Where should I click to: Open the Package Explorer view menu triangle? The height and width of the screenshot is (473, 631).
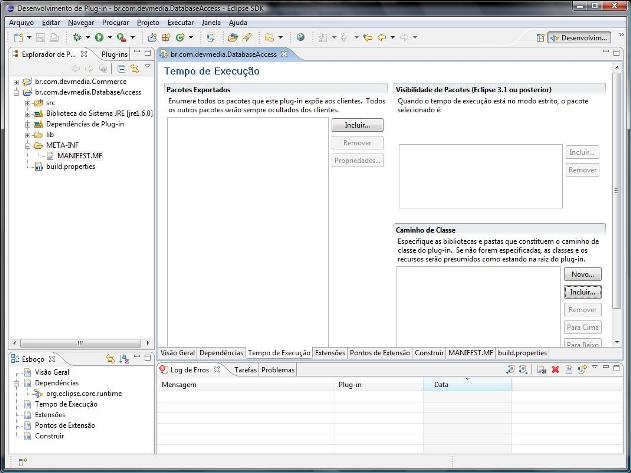tap(148, 66)
